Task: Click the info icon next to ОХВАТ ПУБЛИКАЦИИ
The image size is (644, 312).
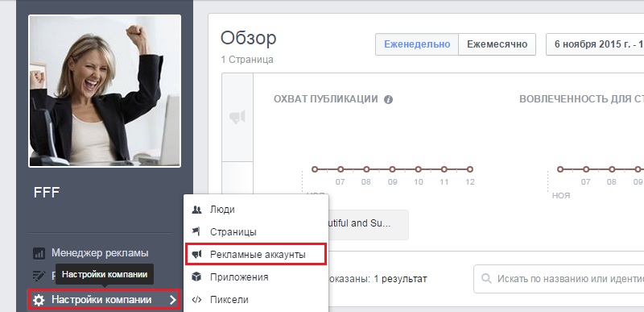Action: (x=388, y=99)
